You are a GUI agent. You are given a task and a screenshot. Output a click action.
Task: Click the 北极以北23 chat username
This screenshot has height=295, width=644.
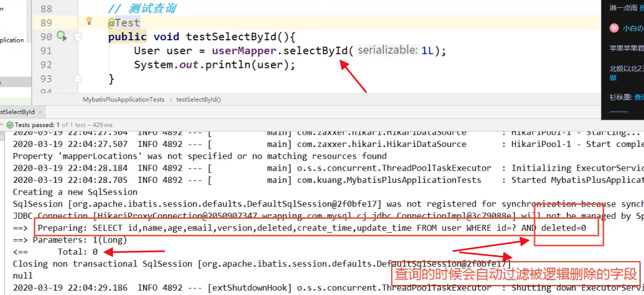[x=626, y=69]
